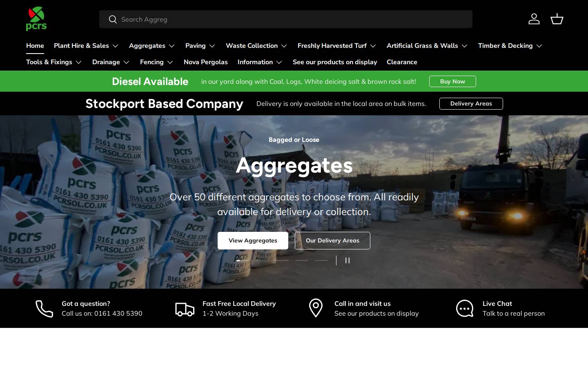Click Call in and visit us link
588x368 pixels.
pos(363,303)
